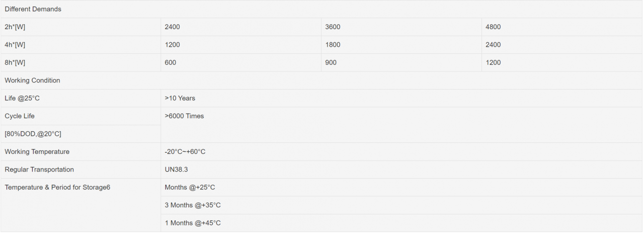Click the 900 cell

401,62
